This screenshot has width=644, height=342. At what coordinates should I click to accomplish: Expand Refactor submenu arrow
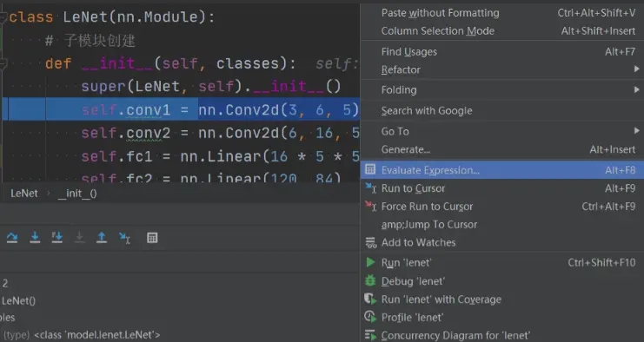[x=636, y=69]
